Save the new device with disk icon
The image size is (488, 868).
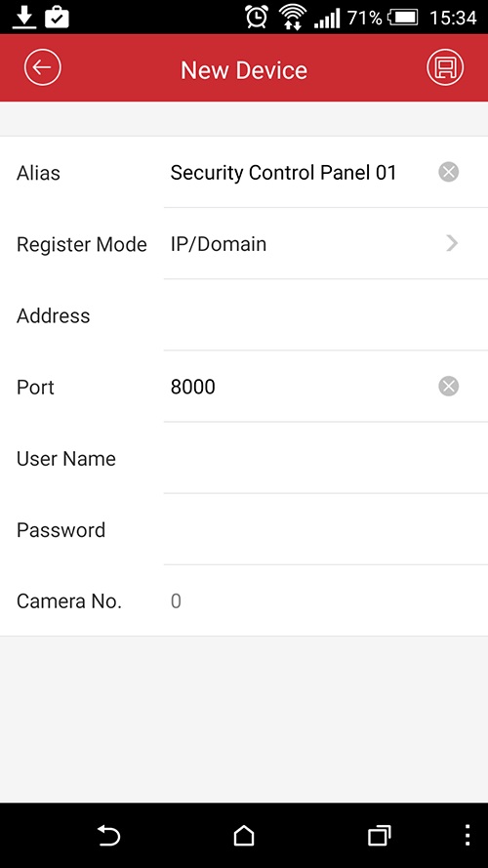coord(445,67)
